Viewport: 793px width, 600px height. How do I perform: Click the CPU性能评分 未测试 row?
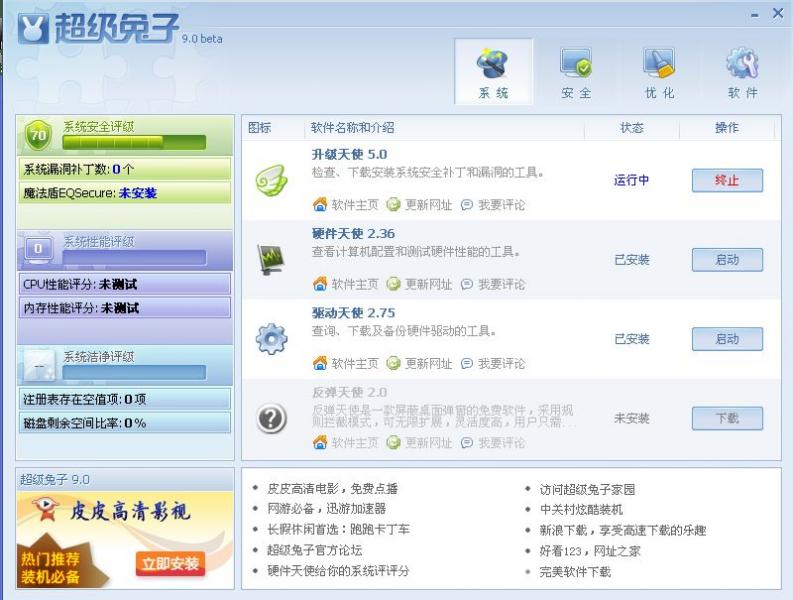tap(125, 284)
